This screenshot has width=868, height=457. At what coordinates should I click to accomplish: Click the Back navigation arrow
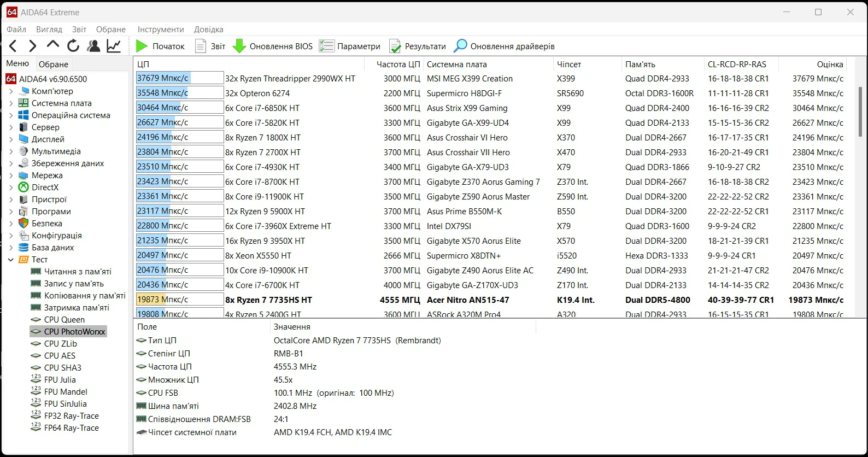coord(14,46)
